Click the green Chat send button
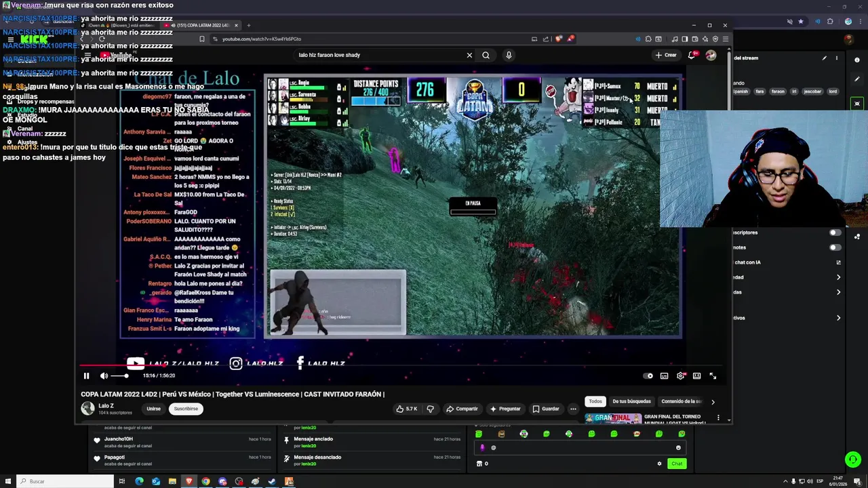This screenshot has width=868, height=488. click(677, 464)
